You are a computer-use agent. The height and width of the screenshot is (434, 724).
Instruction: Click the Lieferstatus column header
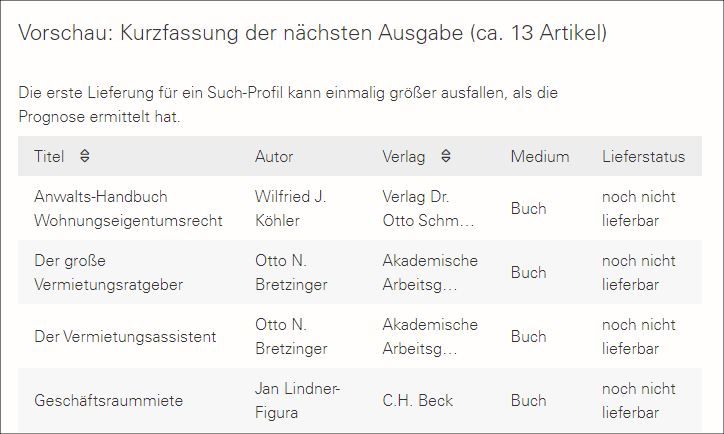point(643,156)
